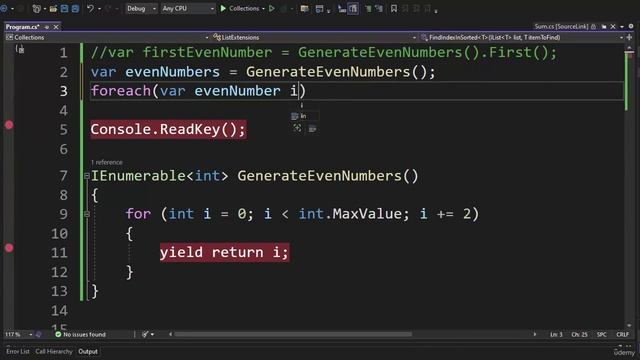Click the horizontal scrollbar thumb
This screenshot has height=360, width=640.
click(293, 334)
